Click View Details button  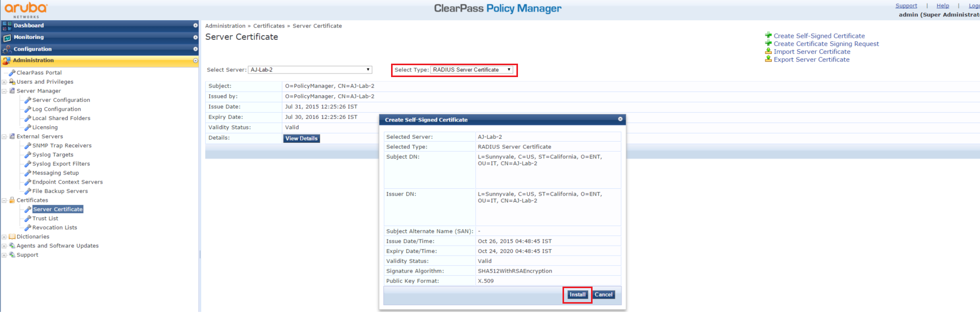coord(301,139)
